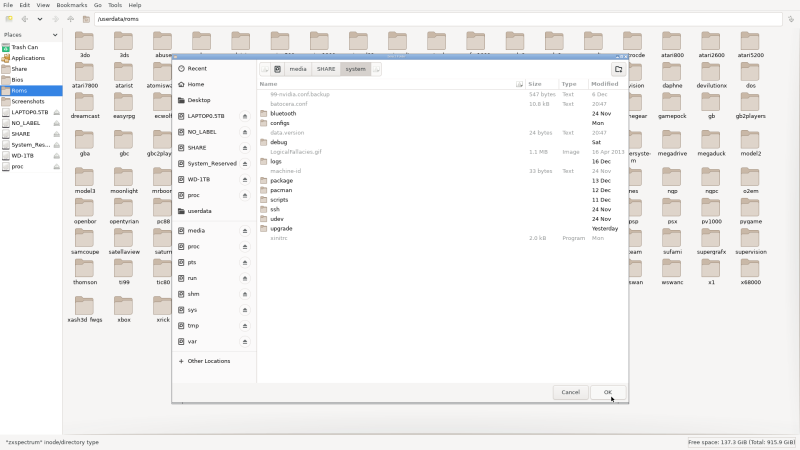Open Home in dialog sidebar
The height and width of the screenshot is (450, 800).
pos(214,84)
